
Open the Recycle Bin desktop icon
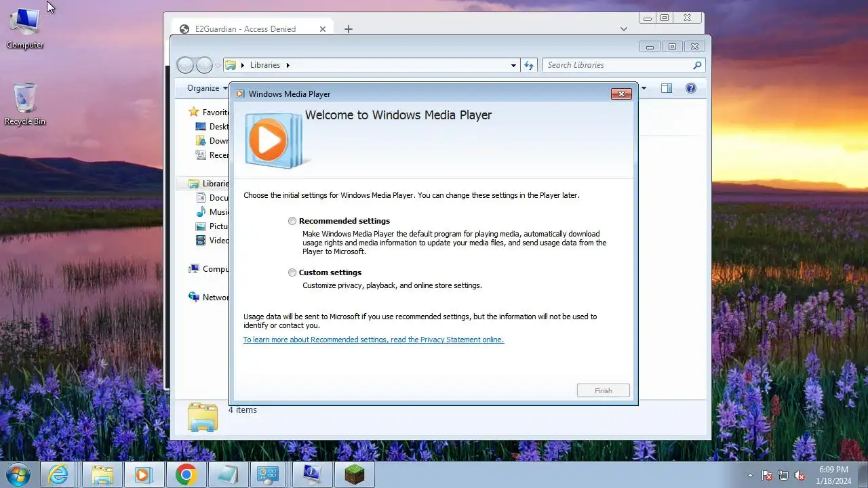[25, 104]
